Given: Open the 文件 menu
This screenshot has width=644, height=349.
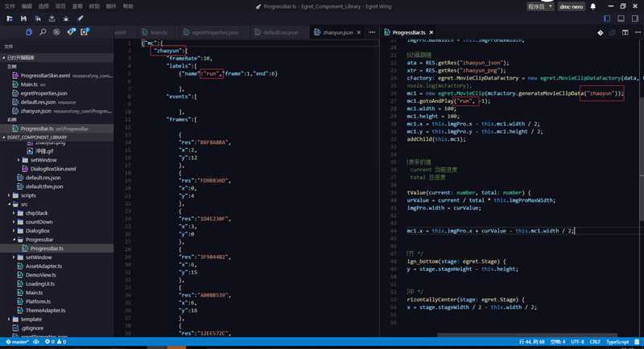Looking at the screenshot, I should click(9, 6).
